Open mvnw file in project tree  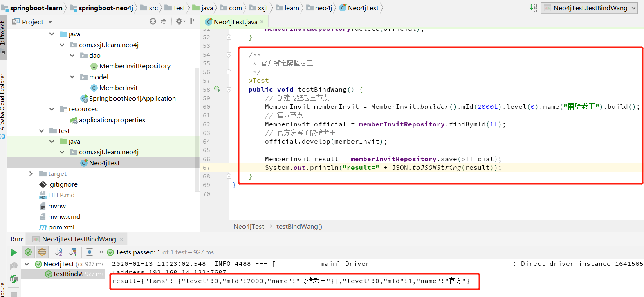[53, 206]
